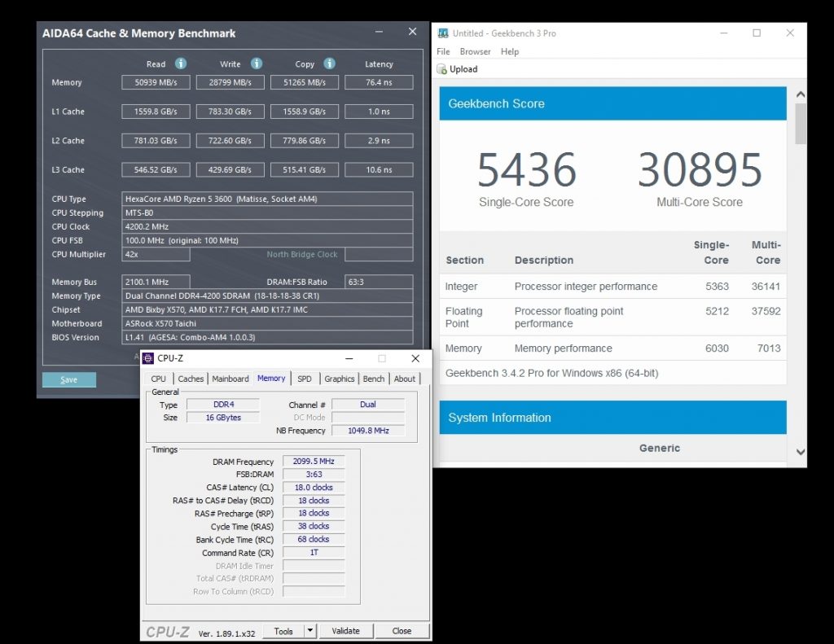Click the Geekbench vertical scrollbar thumb
Image resolution: width=834 pixels, height=644 pixels.
click(800, 124)
